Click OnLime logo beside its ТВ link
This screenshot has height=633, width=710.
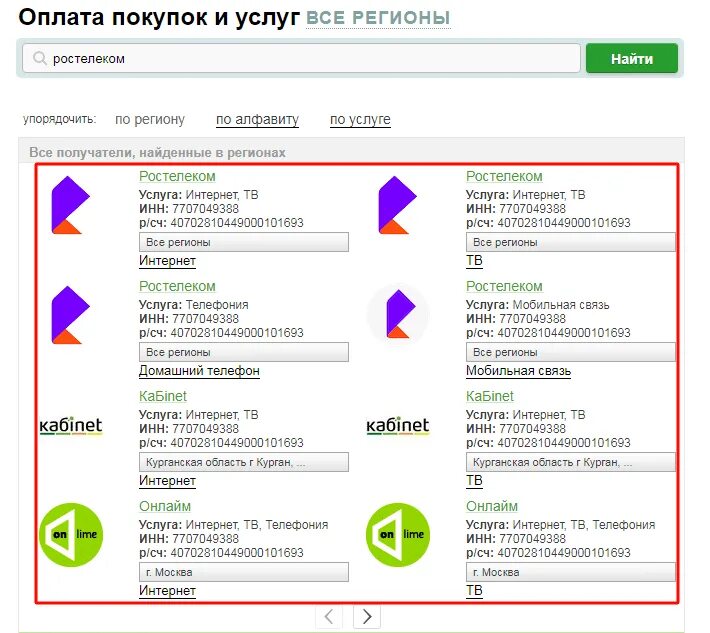tap(398, 535)
